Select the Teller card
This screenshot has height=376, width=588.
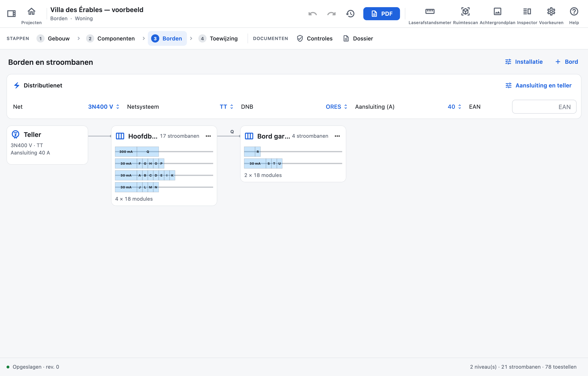pos(47,145)
